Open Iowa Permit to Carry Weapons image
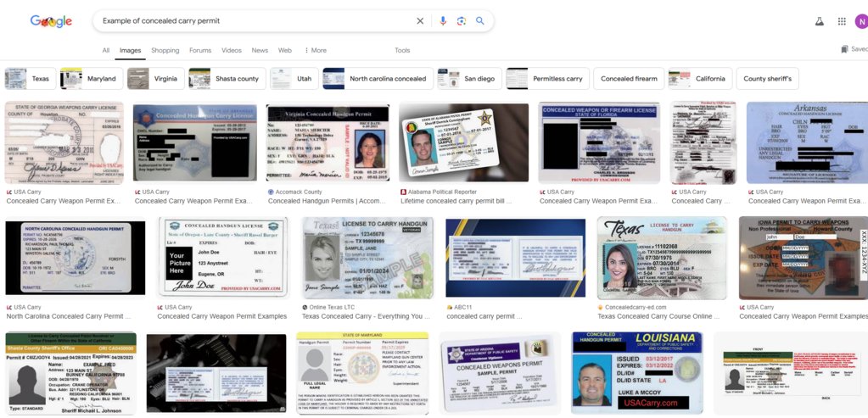 [x=804, y=258]
